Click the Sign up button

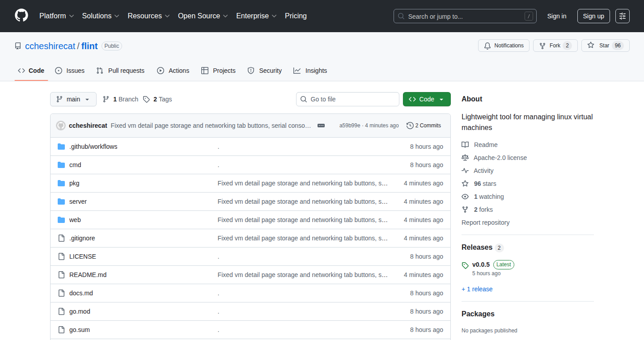point(593,16)
